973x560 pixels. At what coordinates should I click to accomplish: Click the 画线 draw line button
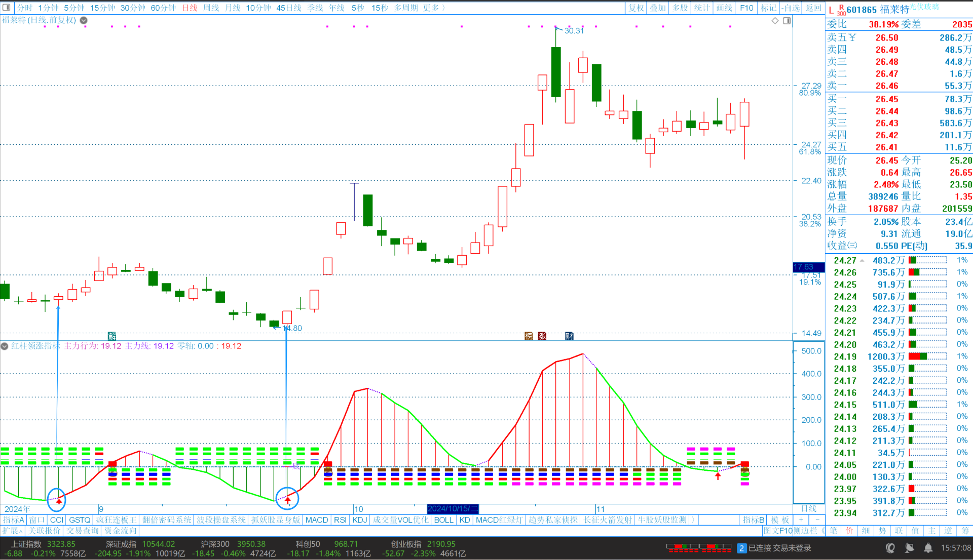[x=724, y=8]
